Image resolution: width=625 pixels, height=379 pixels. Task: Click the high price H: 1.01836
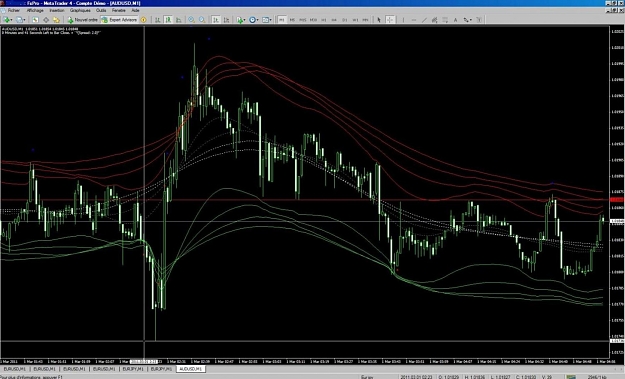(x=475, y=377)
